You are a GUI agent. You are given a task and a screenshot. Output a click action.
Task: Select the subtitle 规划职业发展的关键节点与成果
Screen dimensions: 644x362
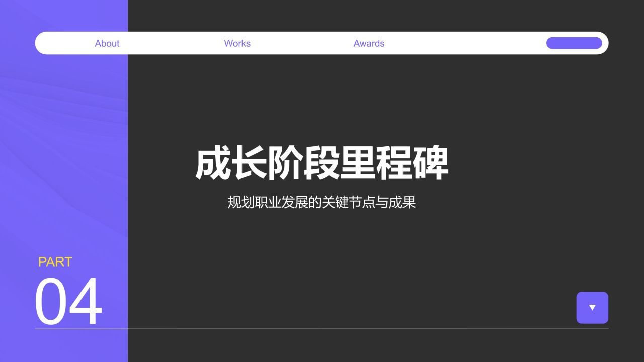click(x=322, y=203)
